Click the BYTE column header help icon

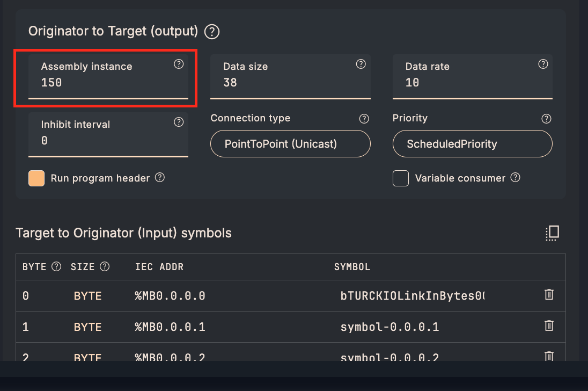click(x=56, y=266)
